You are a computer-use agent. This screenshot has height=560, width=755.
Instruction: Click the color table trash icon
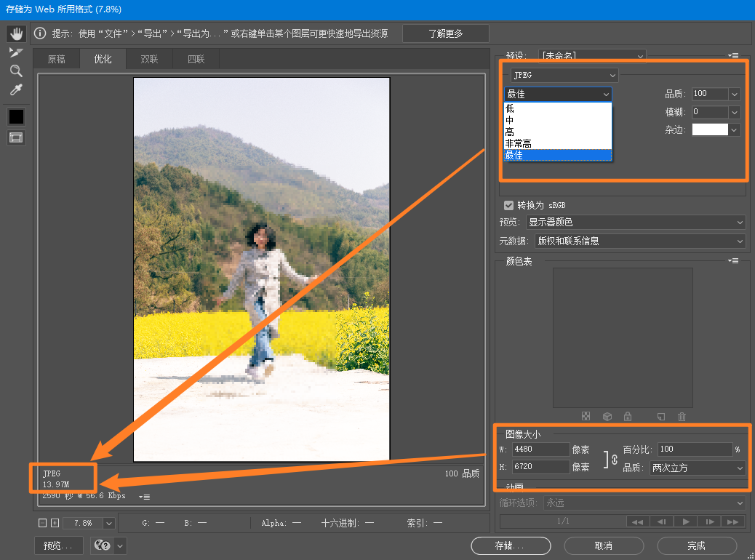[682, 417]
